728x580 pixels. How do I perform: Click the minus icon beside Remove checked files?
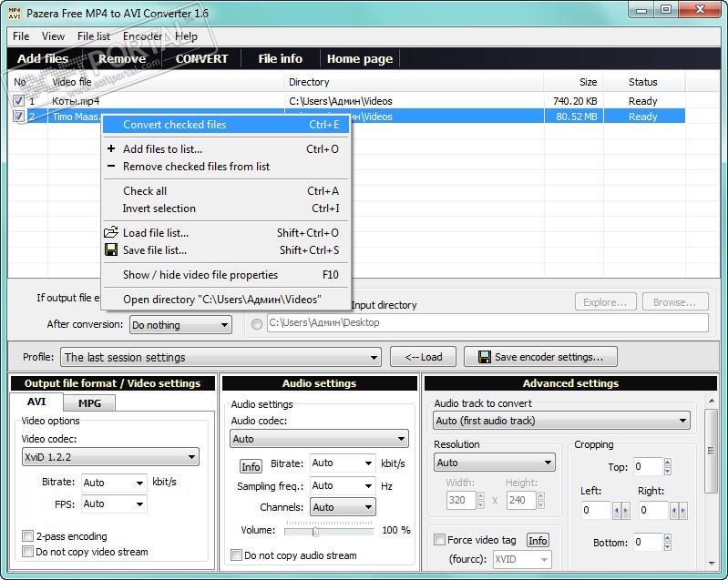tap(111, 166)
